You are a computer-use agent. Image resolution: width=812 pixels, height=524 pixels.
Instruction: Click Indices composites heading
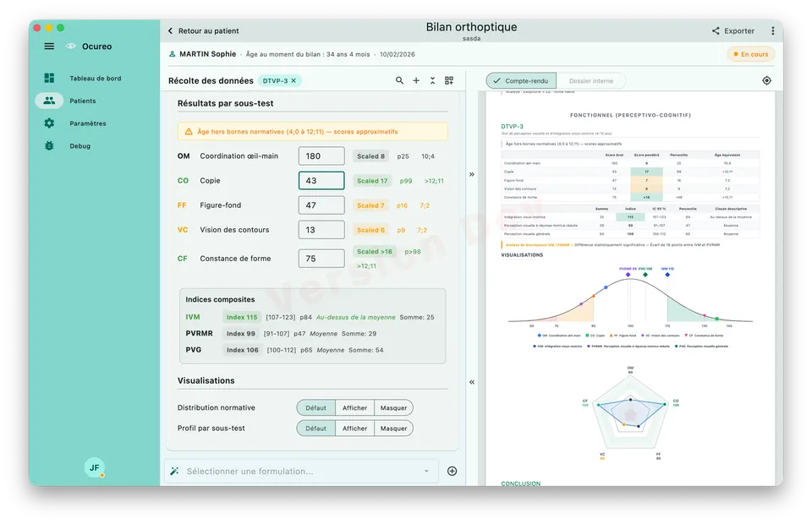click(x=220, y=299)
